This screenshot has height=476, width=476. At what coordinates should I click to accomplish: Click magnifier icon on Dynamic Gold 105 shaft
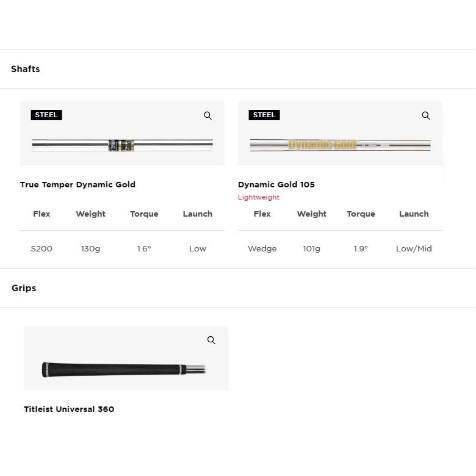click(426, 116)
